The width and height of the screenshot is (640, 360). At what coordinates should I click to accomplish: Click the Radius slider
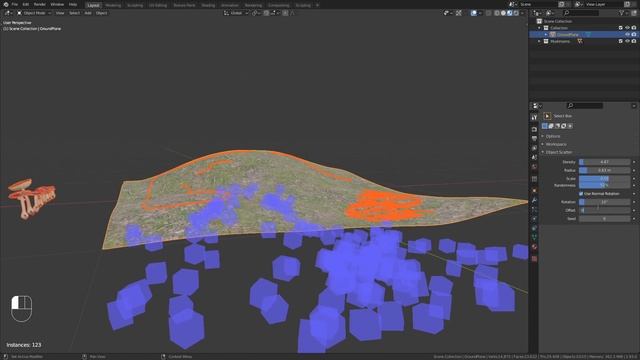[x=604, y=170]
